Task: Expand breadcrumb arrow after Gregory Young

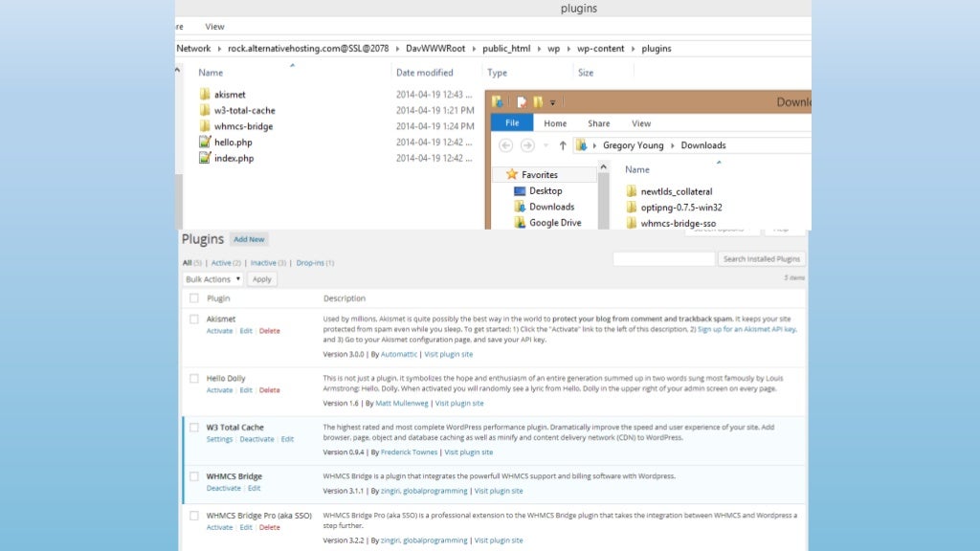Action: coord(673,145)
